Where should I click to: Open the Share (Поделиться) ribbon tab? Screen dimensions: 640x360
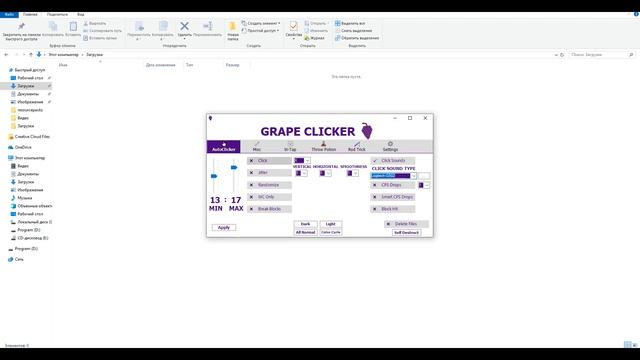57,14
